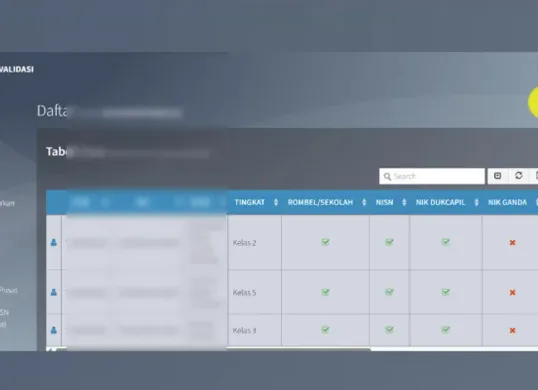The image size is (538, 390).
Task: Click the red X under NIK GANDA for Kelas 2
Action: click(512, 243)
